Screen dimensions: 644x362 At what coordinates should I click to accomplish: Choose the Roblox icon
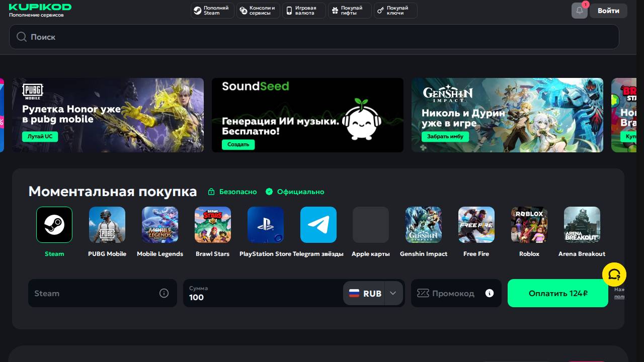529,225
